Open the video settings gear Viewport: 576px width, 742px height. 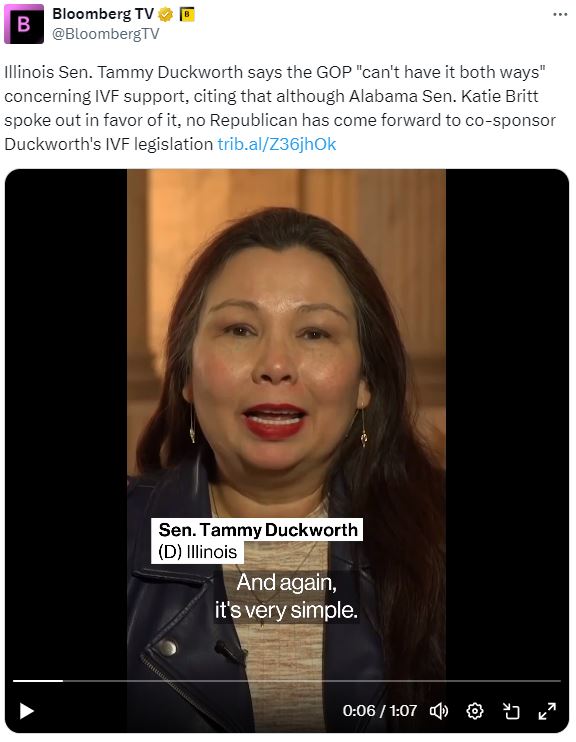click(x=475, y=711)
